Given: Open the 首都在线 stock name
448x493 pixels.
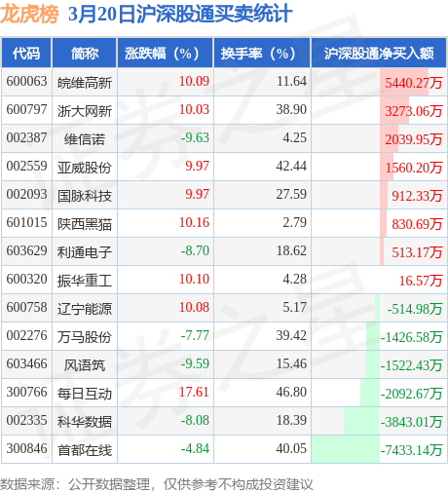Looking at the screenshot, I should click(x=85, y=450).
